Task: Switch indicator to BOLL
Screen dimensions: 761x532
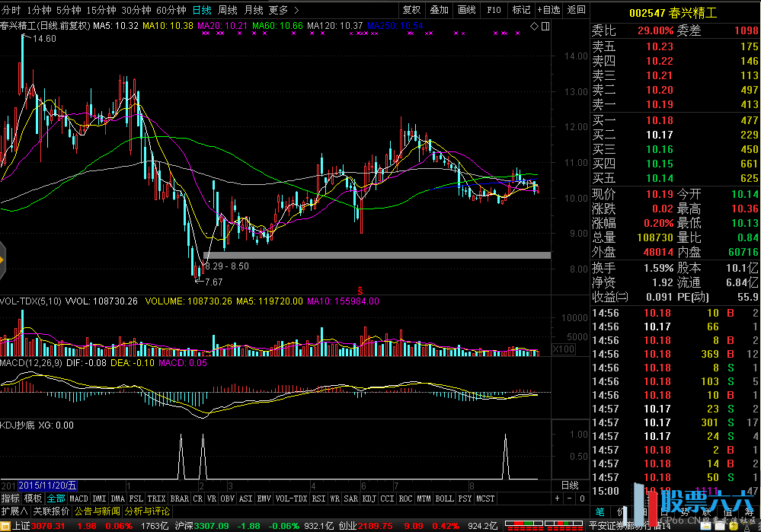Action: tap(445, 499)
